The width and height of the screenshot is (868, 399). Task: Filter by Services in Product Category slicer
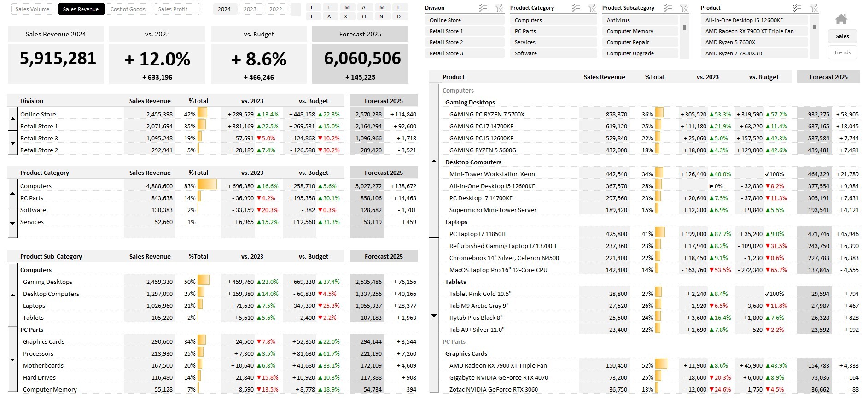tap(553, 42)
